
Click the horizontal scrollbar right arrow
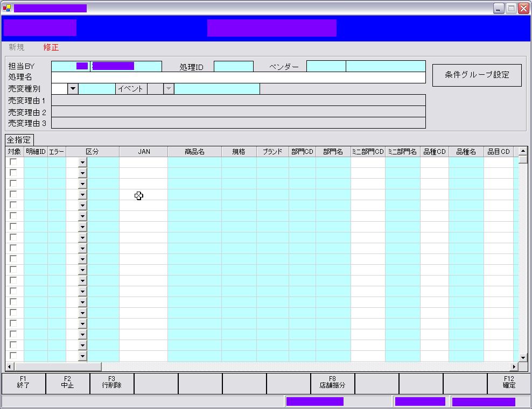[x=514, y=366]
